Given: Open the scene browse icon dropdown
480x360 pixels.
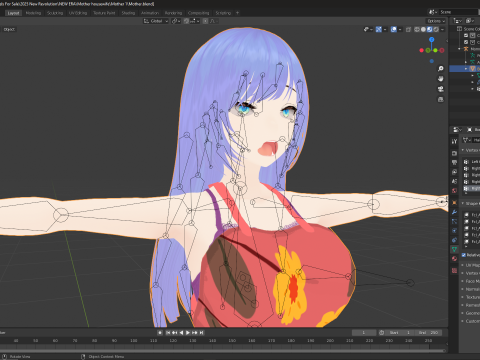Looking at the screenshot, I should [x=433, y=12].
